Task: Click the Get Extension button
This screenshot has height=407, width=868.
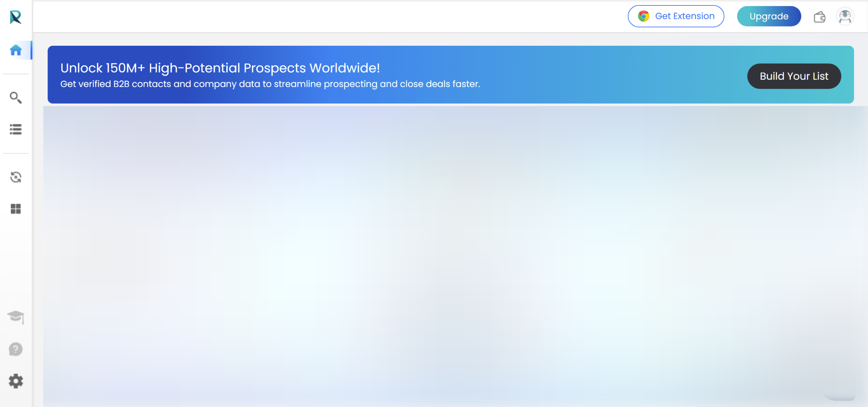Action: 676,16
